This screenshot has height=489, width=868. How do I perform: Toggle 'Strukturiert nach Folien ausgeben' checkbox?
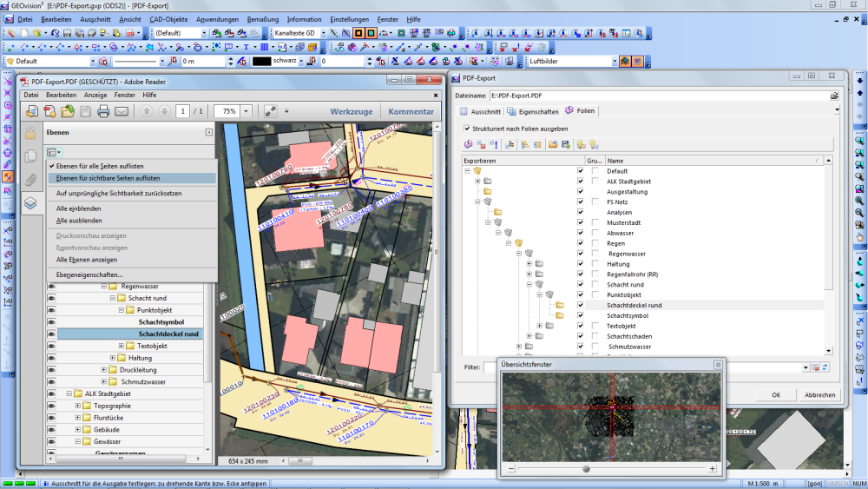(x=467, y=129)
